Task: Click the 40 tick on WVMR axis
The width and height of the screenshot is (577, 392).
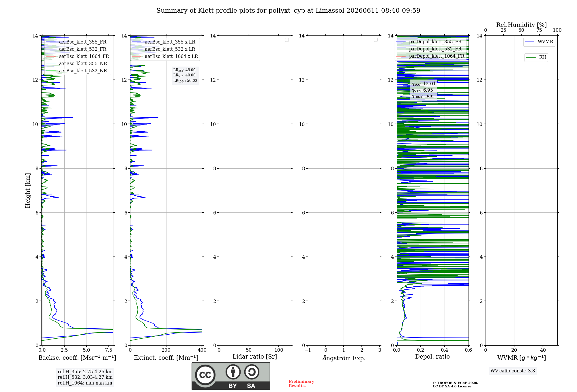Action: [543, 350]
